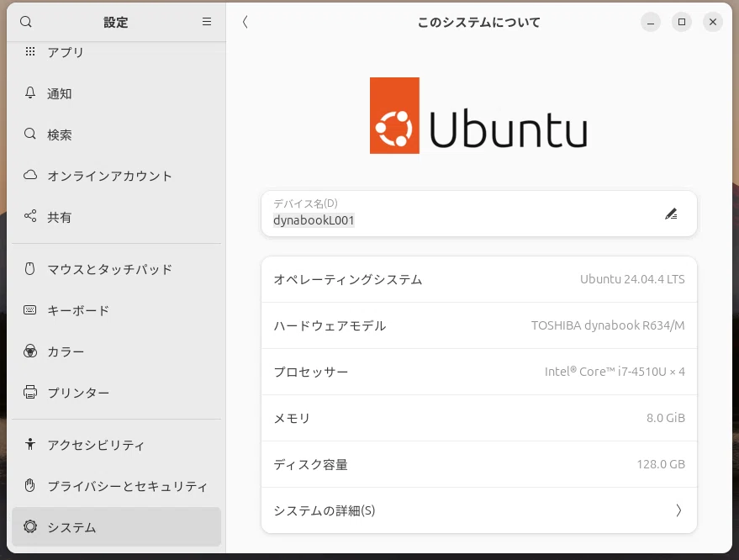Select カラー in the sidebar
This screenshot has height=560, width=739.
pos(116,351)
